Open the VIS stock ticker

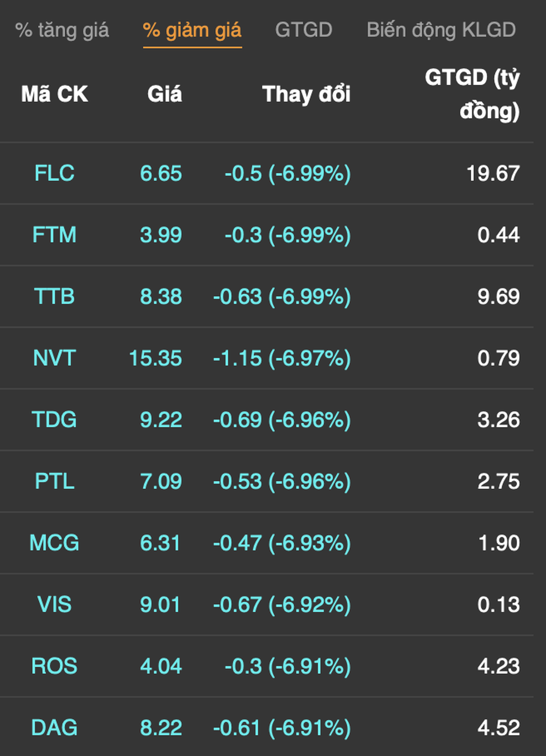coord(54,604)
